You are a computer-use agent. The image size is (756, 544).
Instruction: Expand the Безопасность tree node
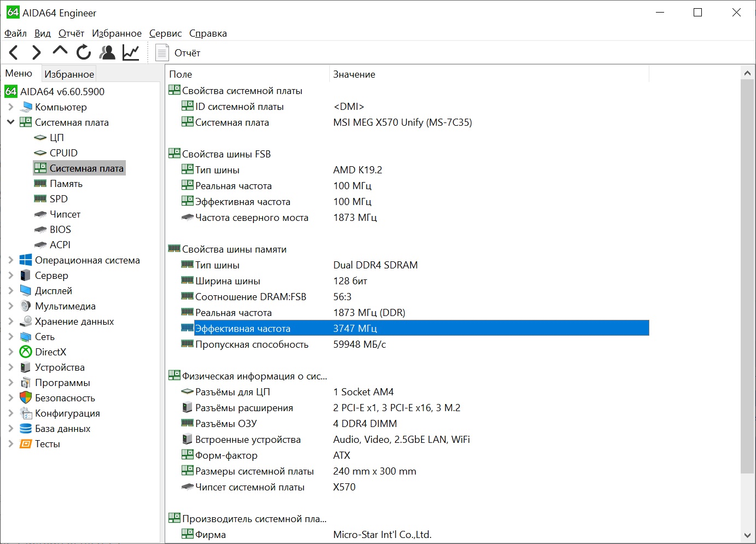point(10,398)
